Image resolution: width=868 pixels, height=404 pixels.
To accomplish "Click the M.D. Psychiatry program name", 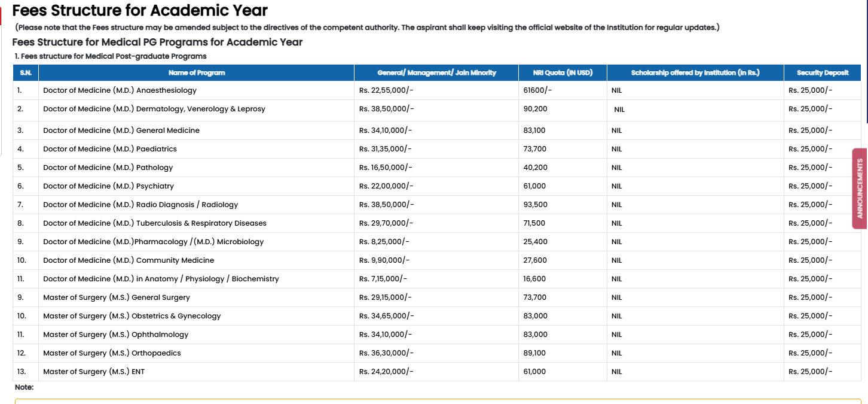I will coord(109,186).
